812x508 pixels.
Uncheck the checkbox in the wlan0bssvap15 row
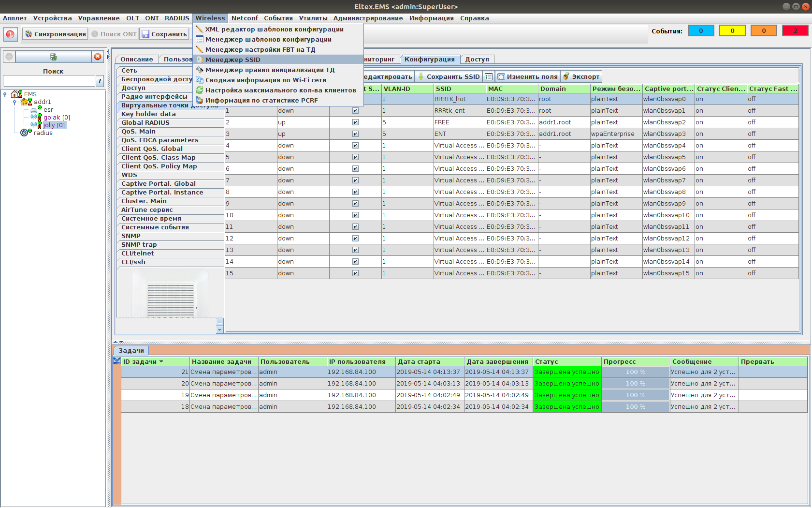(x=355, y=273)
